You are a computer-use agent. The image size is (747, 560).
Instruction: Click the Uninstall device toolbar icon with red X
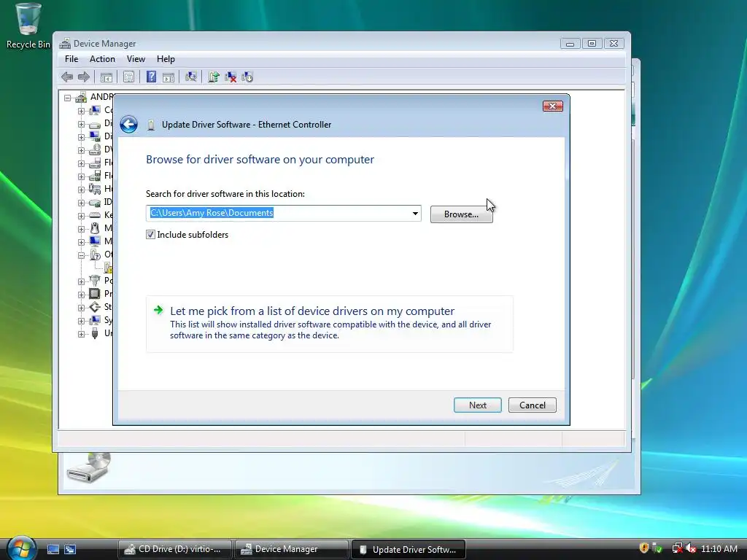[x=231, y=77]
